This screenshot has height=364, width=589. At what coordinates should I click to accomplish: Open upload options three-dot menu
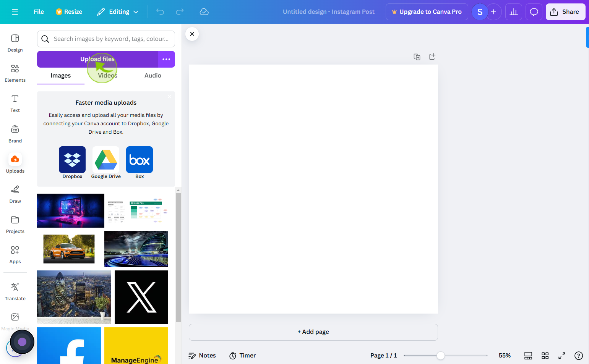[166, 59]
